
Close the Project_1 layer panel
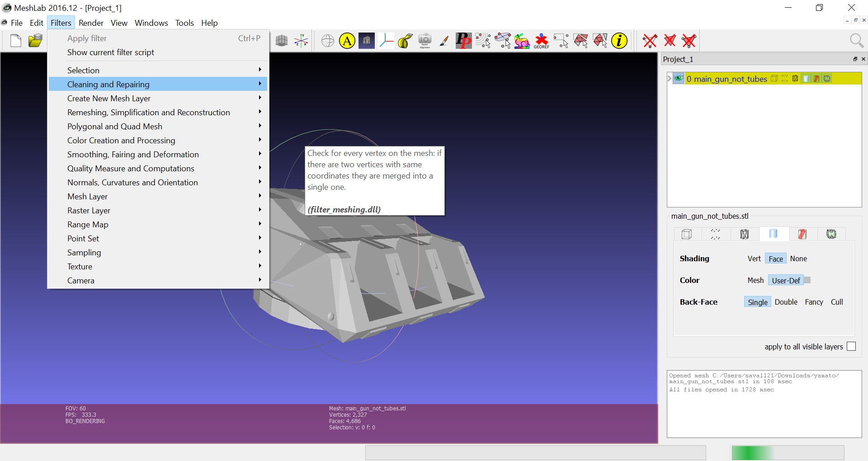pyautogui.click(x=863, y=59)
